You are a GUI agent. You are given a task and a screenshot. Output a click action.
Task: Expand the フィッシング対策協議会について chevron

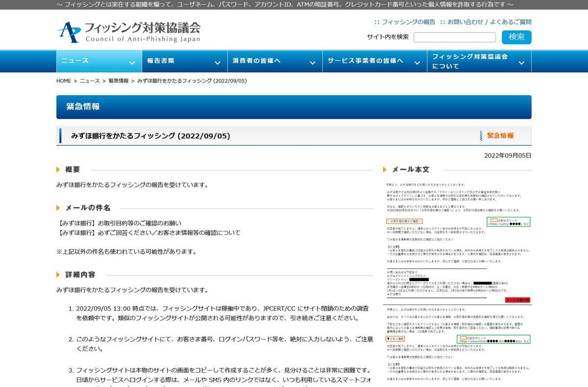[x=521, y=63]
